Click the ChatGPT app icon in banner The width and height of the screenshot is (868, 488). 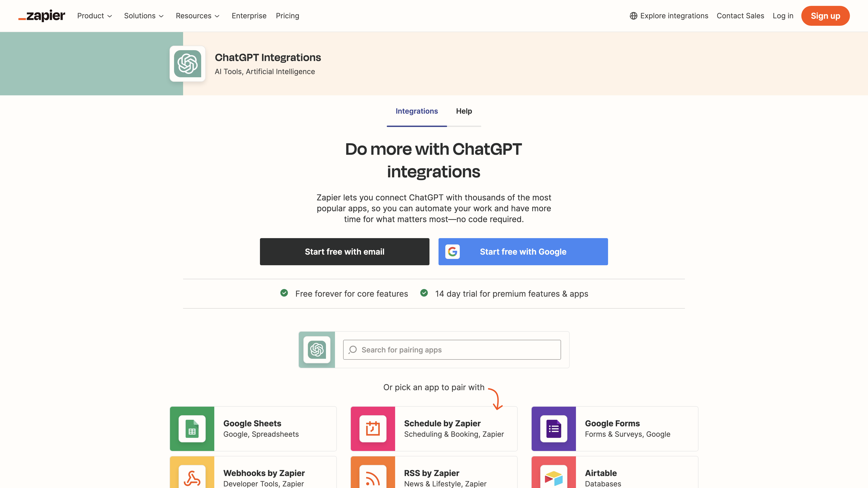(x=187, y=64)
